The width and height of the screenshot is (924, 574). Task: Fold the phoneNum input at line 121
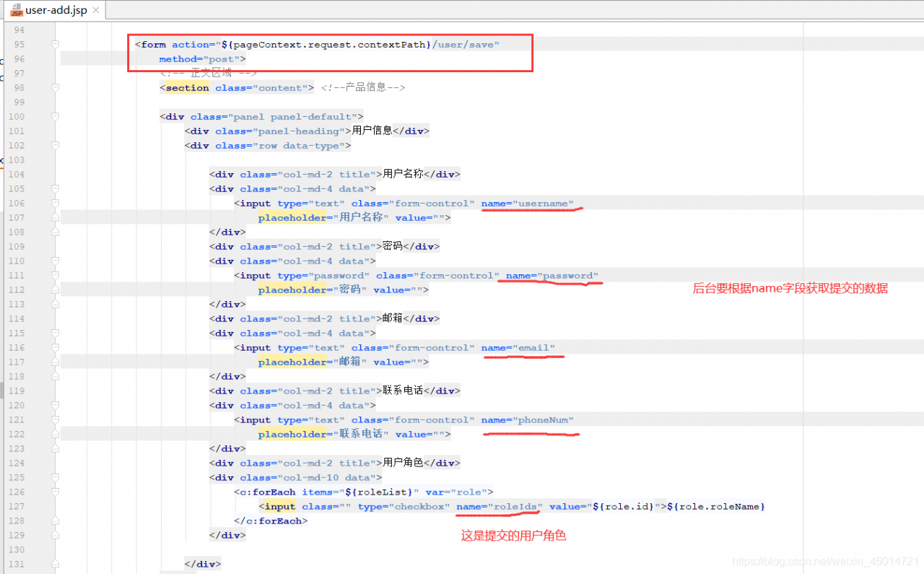pos(55,420)
